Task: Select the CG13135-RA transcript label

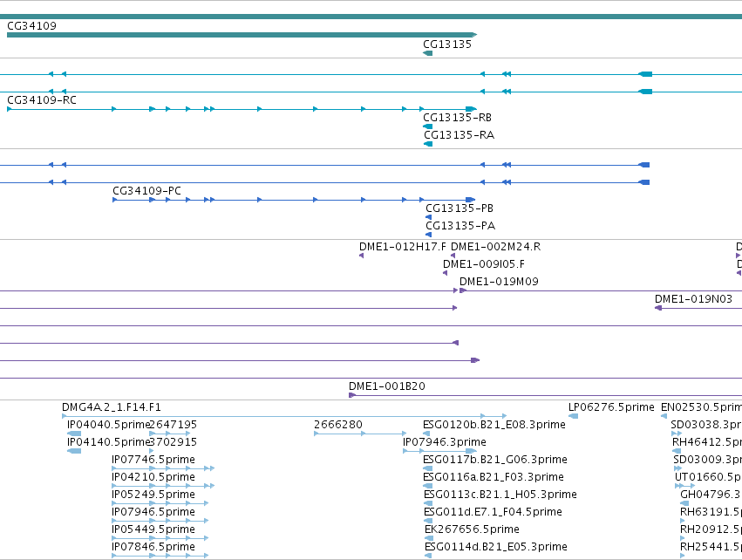Action: (x=459, y=135)
